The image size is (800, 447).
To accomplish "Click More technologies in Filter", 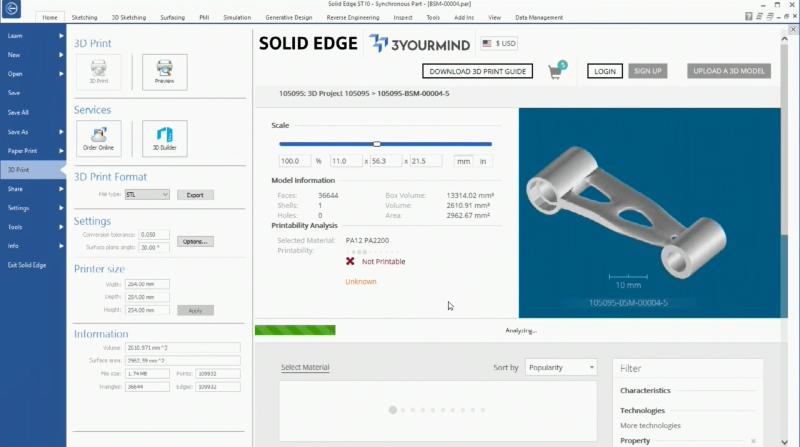I will click(x=650, y=426).
